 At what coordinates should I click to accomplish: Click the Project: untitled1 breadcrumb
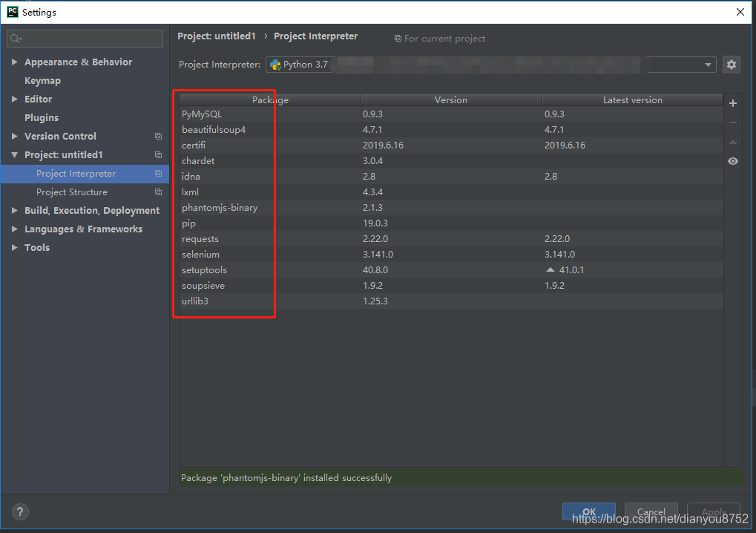[x=217, y=36]
